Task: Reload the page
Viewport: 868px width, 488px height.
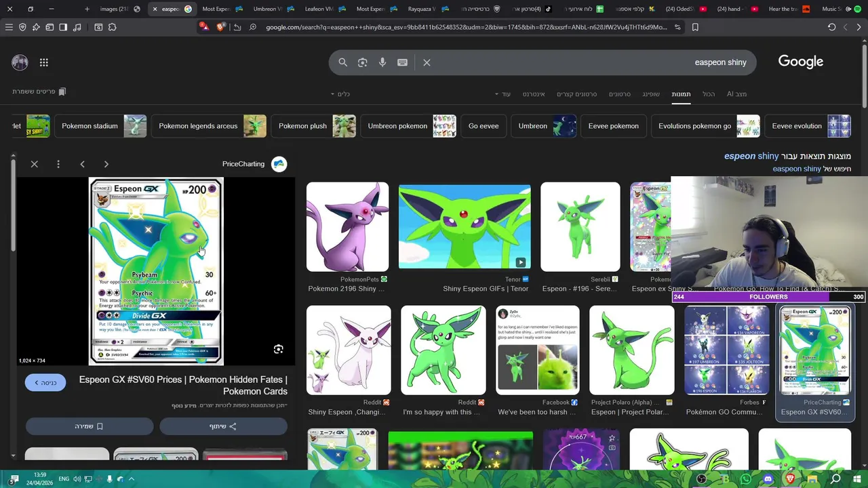Action: click(831, 27)
